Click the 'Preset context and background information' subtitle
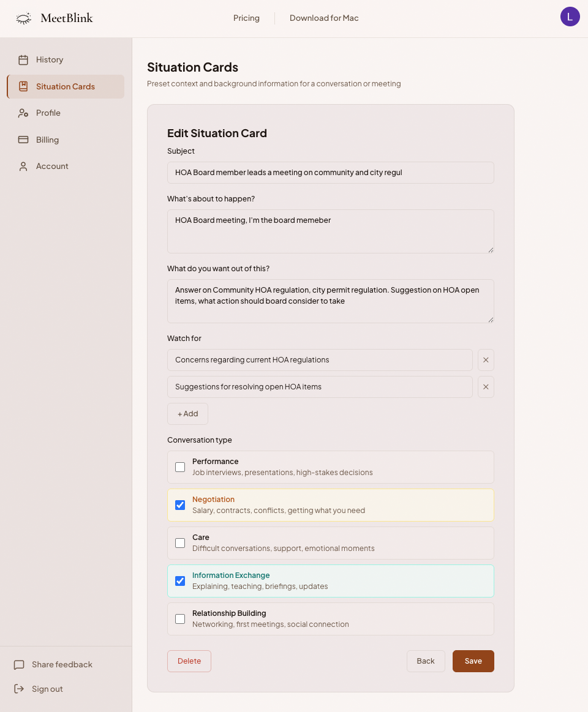This screenshot has height=712, width=588. [274, 84]
